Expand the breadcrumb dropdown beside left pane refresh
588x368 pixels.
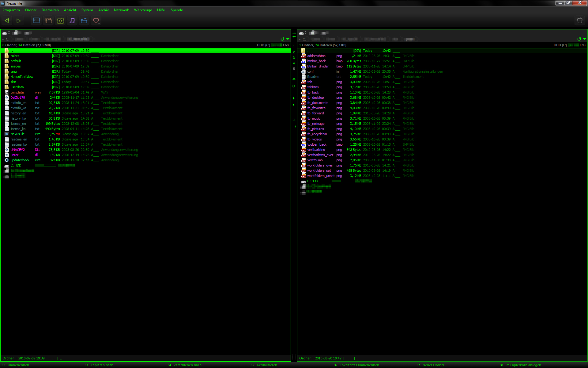point(288,39)
